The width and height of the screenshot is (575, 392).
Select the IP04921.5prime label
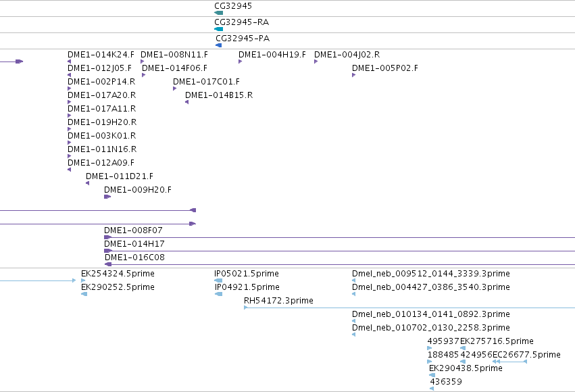247,287
